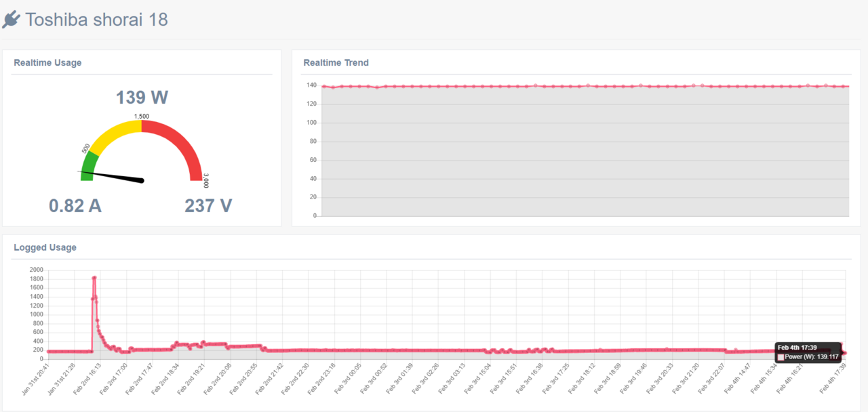Click the Feb 3rd 18:12 axis label

coord(583,379)
